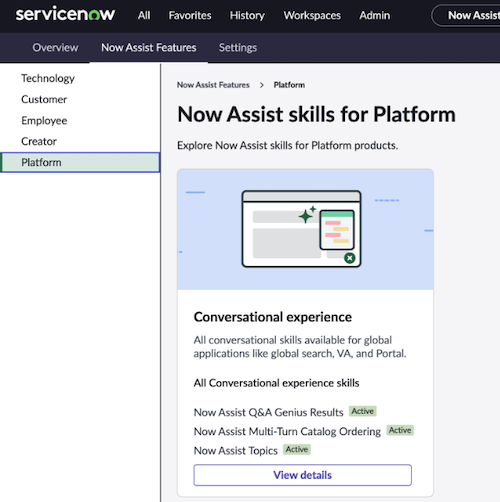The image size is (500, 502).
Task: Click Active badge beside Q&A Genius Results
Action: 363,411
